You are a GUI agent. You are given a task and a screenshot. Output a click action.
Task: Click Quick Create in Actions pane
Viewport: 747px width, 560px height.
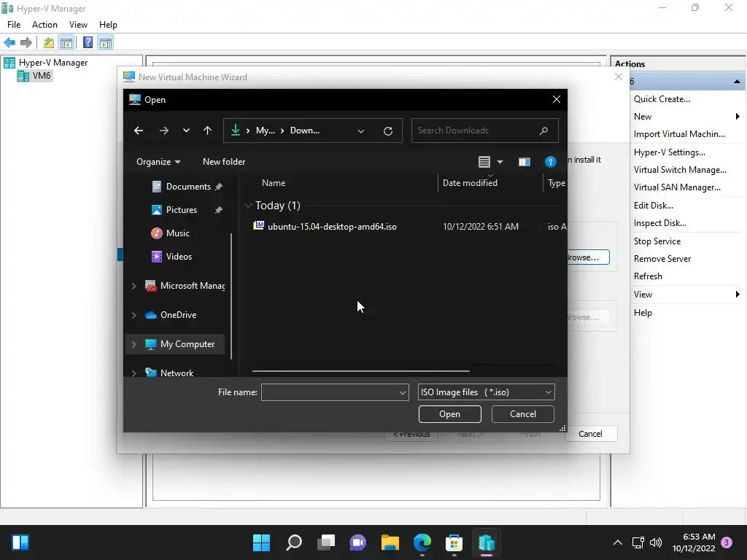pos(662,99)
